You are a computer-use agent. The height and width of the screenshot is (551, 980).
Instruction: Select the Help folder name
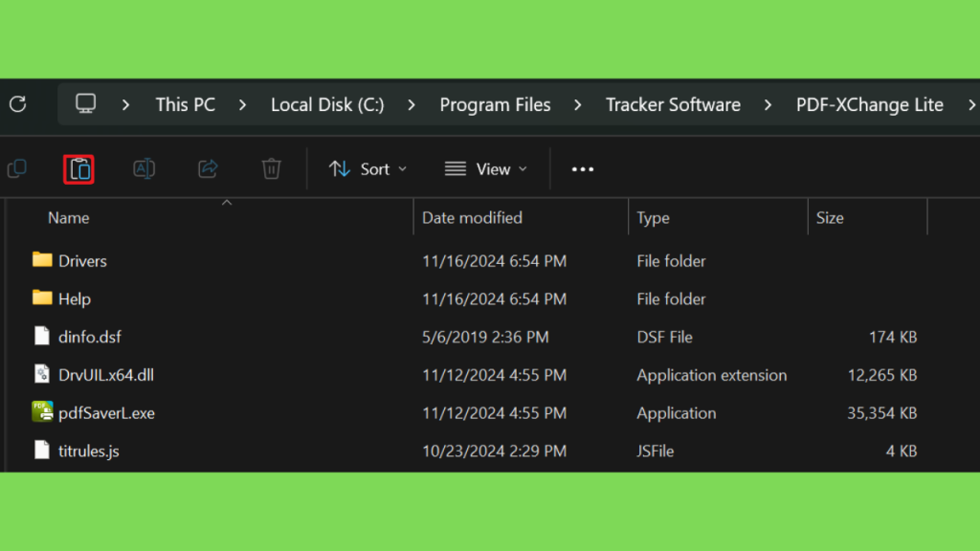click(x=75, y=298)
